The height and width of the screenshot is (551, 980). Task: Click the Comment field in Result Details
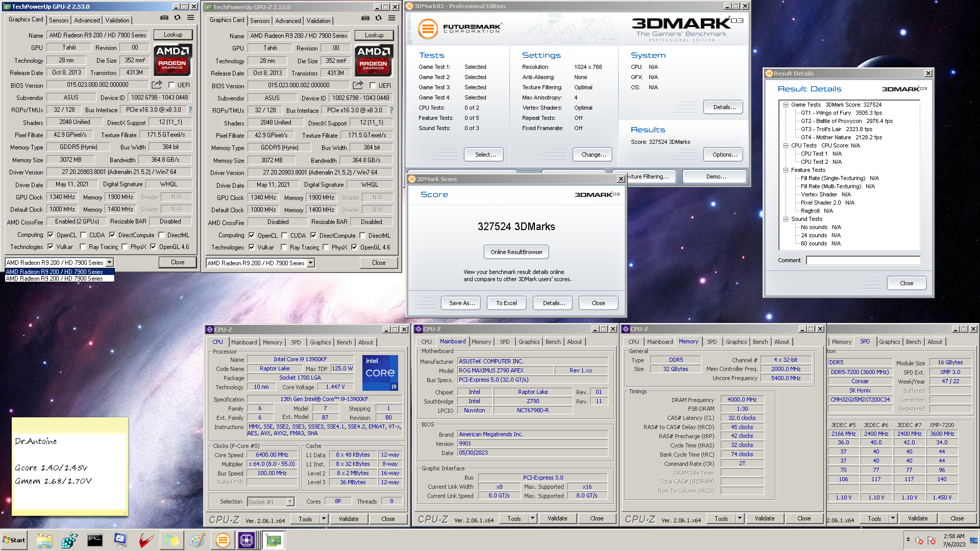coord(863,260)
